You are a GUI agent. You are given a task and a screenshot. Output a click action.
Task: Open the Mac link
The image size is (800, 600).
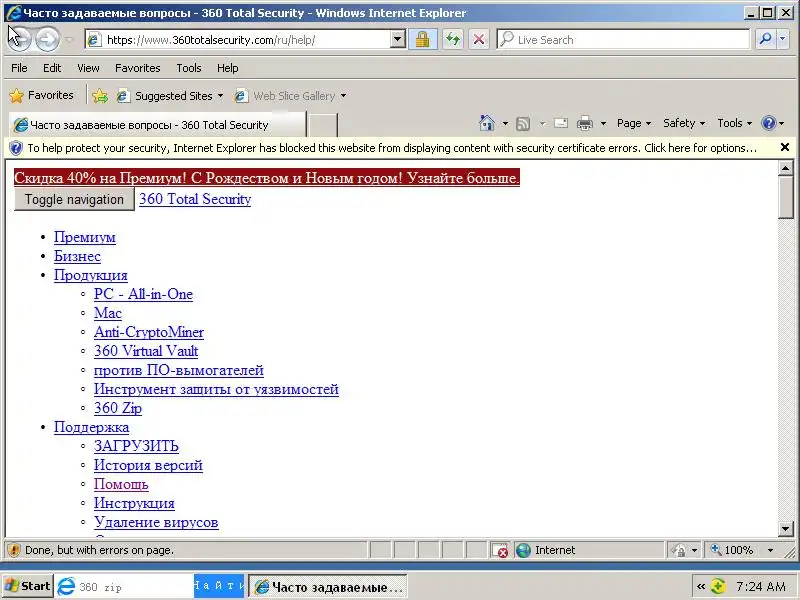(x=108, y=313)
